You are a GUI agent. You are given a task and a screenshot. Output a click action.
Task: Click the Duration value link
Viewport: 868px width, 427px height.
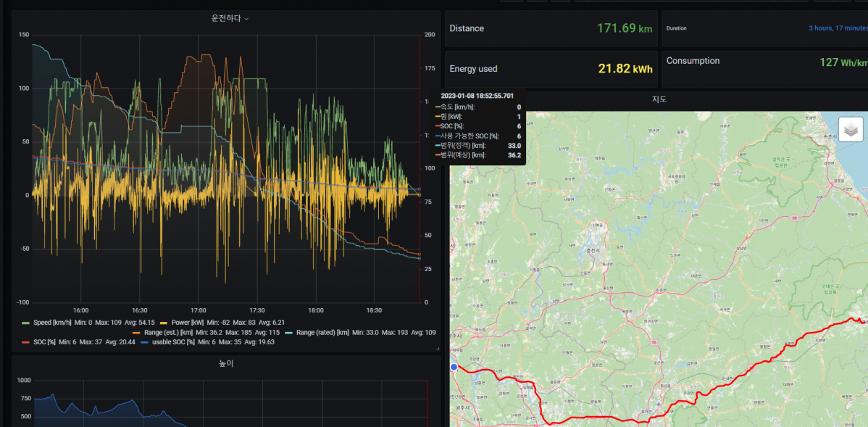coord(838,28)
